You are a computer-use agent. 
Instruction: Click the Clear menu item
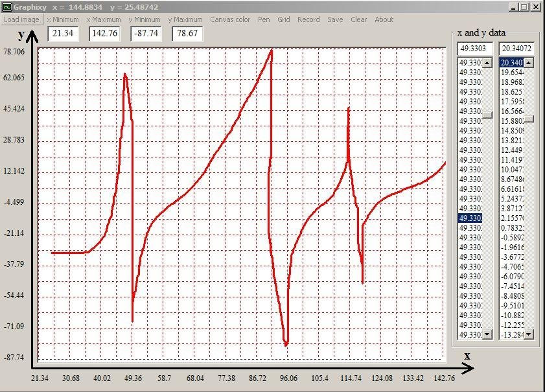coord(359,19)
